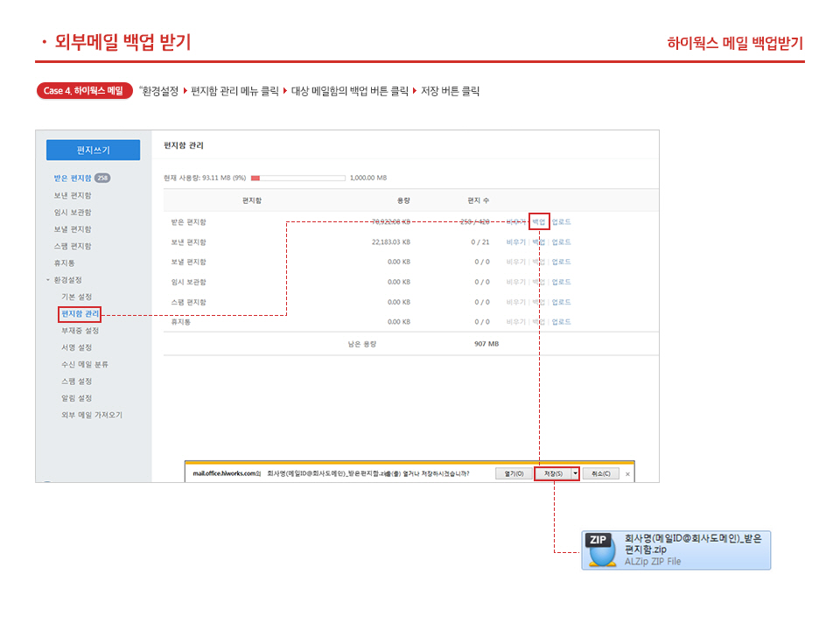Image resolution: width=840 pixels, height=630 pixels.
Task: Open 외부 메일 가져오기 menu item
Action: pyautogui.click(x=92, y=415)
